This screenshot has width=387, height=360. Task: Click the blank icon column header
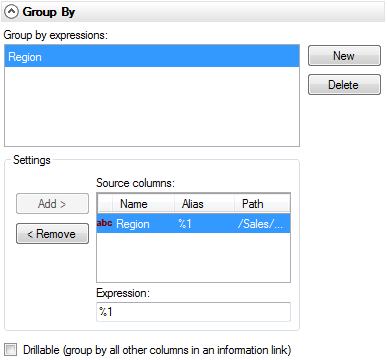pos(105,204)
